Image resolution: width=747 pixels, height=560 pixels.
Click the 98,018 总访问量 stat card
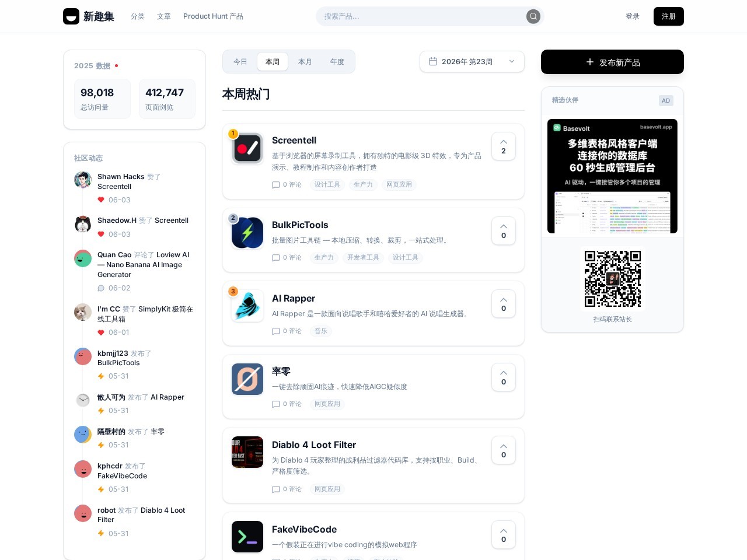tap(102, 99)
